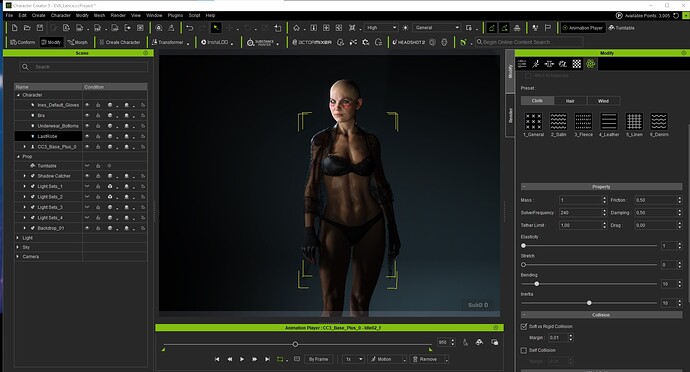Screen dimensions: 690x372
Task: Open the Conform tool
Action: click(22, 42)
